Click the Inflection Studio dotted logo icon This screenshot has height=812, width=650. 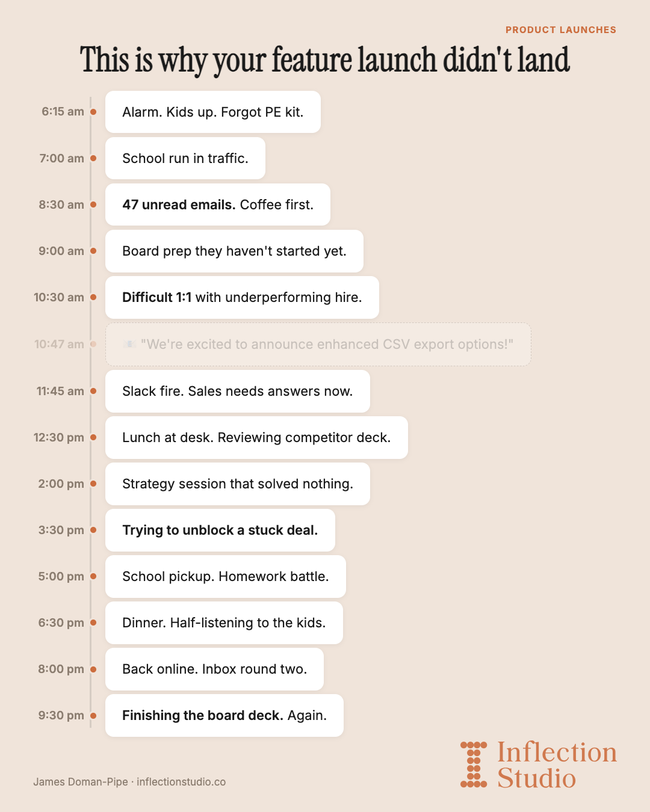(x=474, y=764)
